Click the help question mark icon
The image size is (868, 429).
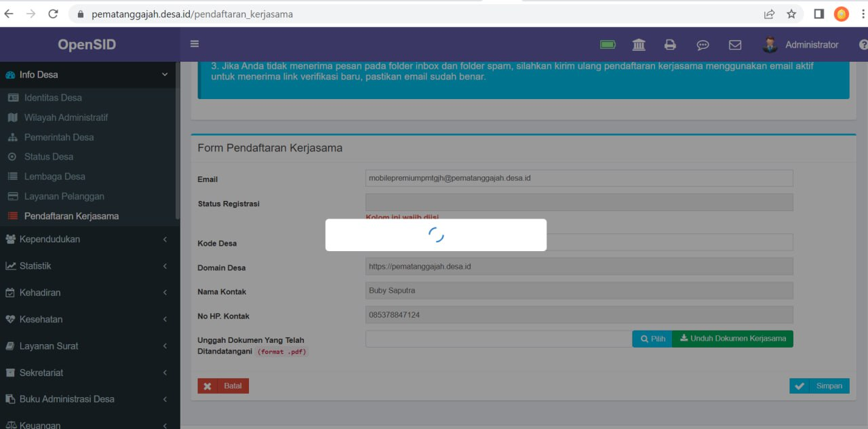click(863, 45)
